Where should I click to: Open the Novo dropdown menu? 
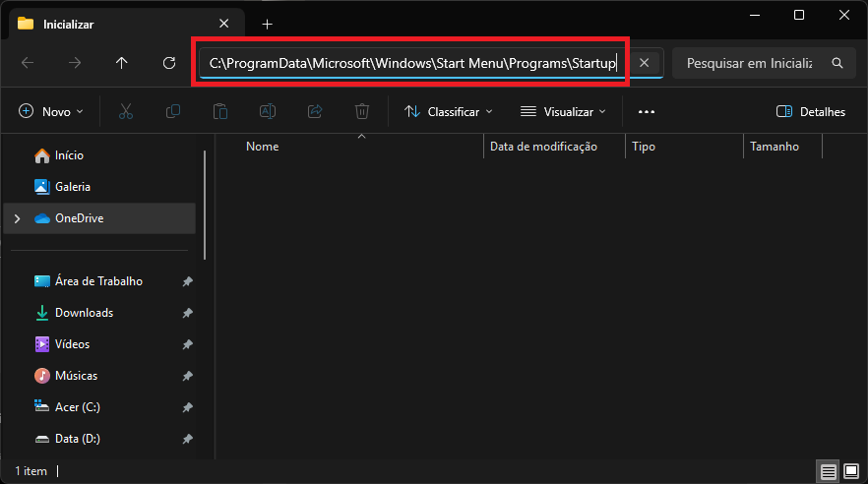(x=51, y=112)
